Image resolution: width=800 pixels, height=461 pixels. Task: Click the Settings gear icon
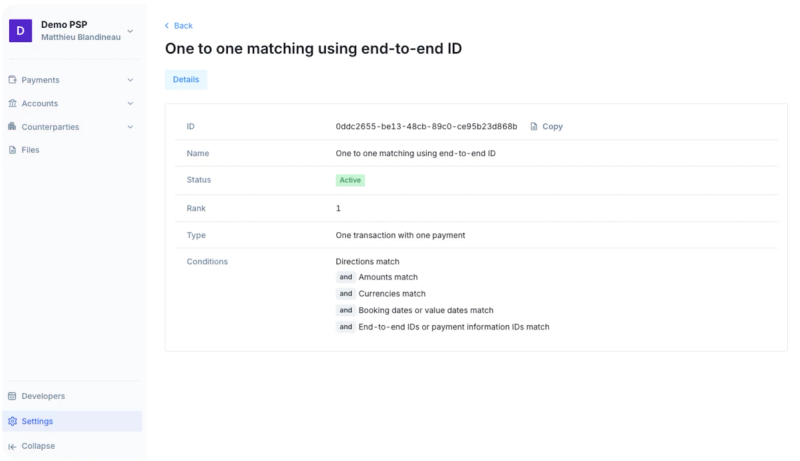(12, 421)
